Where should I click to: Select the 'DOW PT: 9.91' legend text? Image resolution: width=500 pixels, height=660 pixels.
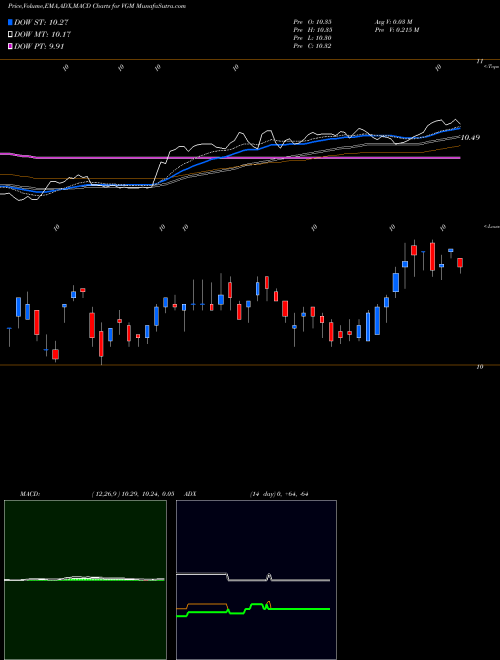39,46
